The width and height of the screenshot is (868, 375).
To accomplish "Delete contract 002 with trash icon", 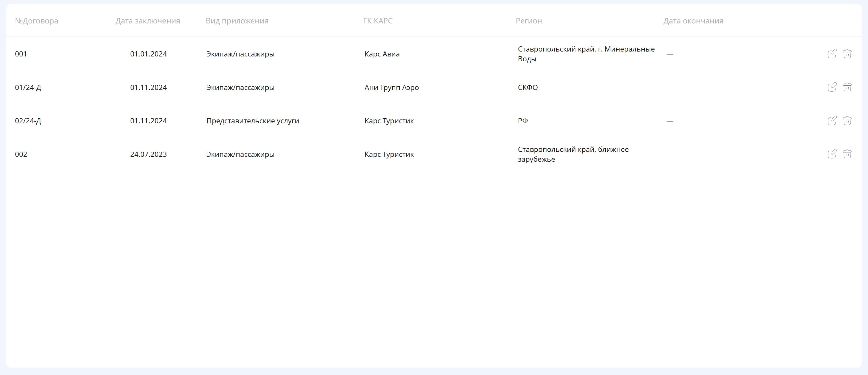I will click(847, 154).
